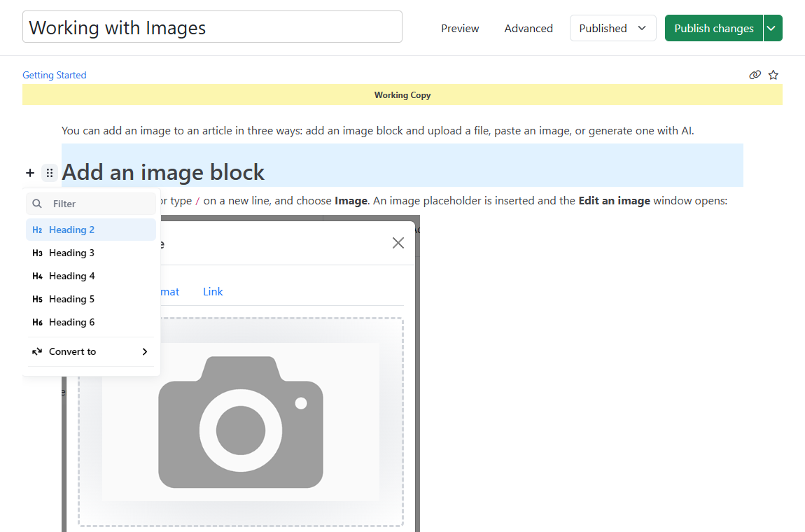Open the Publish changes dropdown arrow
Viewport: 805px width, 532px height.
point(773,28)
